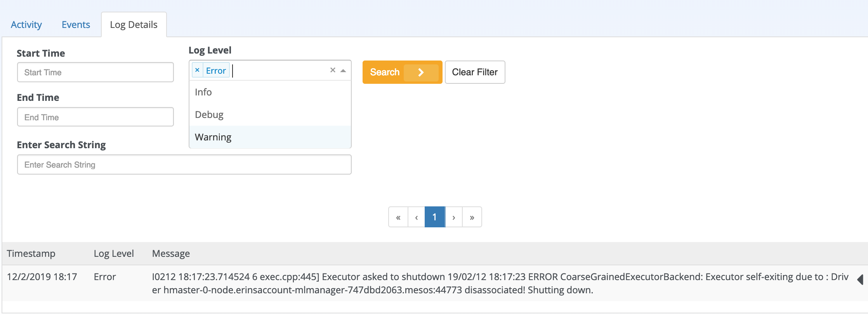The width and height of the screenshot is (868, 315).
Task: Switch to the Events tab
Action: pos(76,24)
